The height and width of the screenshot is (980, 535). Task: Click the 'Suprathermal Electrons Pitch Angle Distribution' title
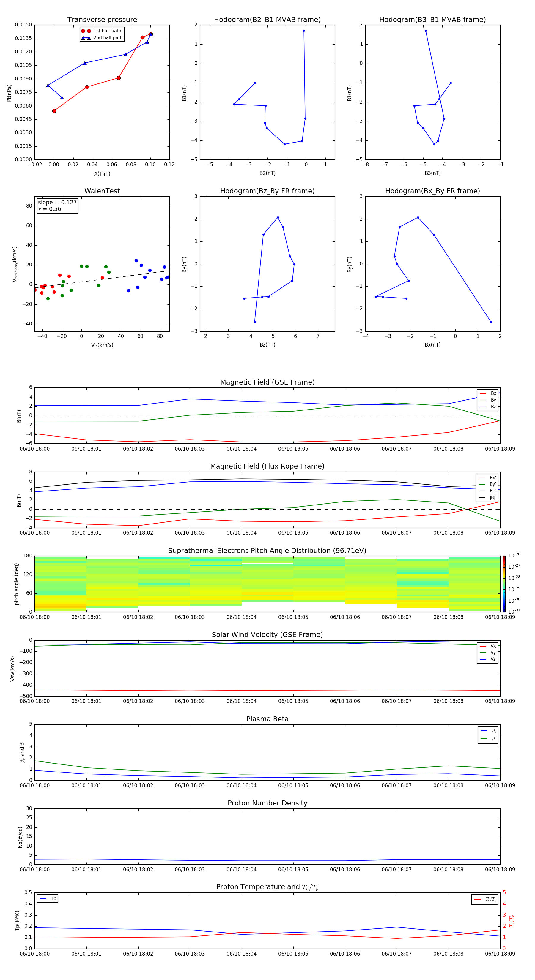point(267,551)
